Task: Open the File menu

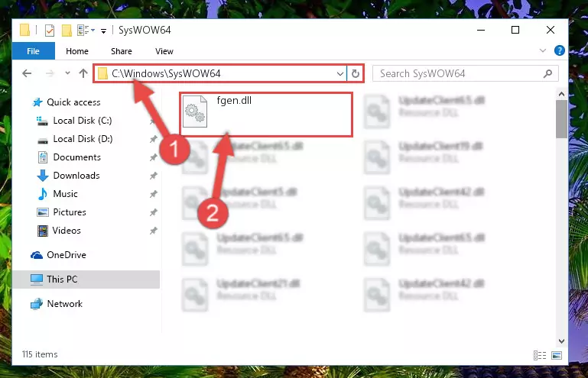Action: click(34, 51)
